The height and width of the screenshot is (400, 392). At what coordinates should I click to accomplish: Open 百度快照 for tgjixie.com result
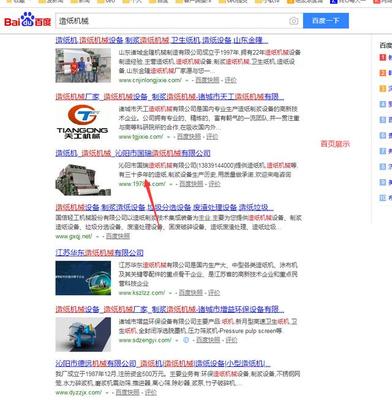coord(189,136)
